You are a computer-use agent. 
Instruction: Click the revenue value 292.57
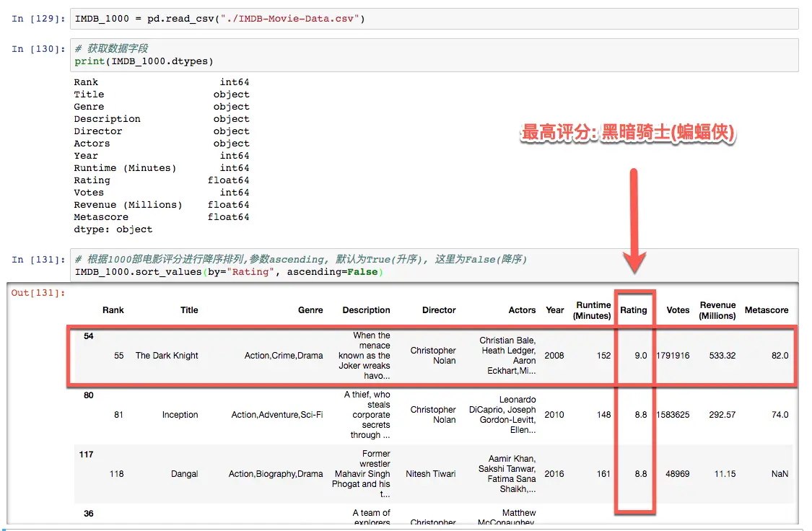(722, 415)
